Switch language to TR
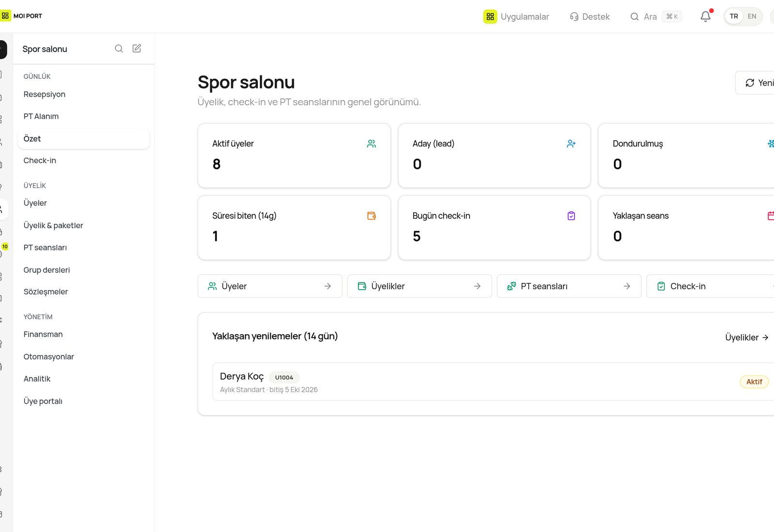 [734, 16]
